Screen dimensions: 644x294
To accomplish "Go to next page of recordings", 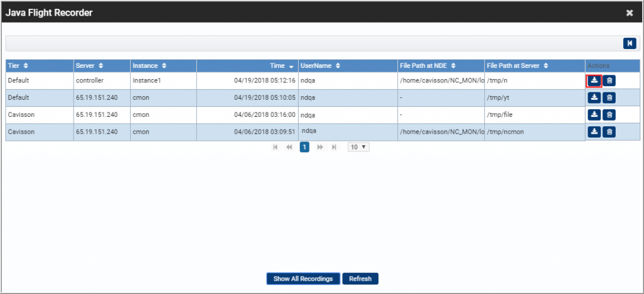I will (320, 147).
